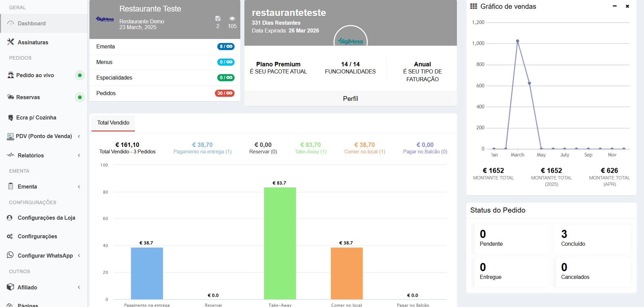This screenshot has width=644, height=307.
Task: Click the Configurar WhatsApp icon
Action: tap(10, 255)
